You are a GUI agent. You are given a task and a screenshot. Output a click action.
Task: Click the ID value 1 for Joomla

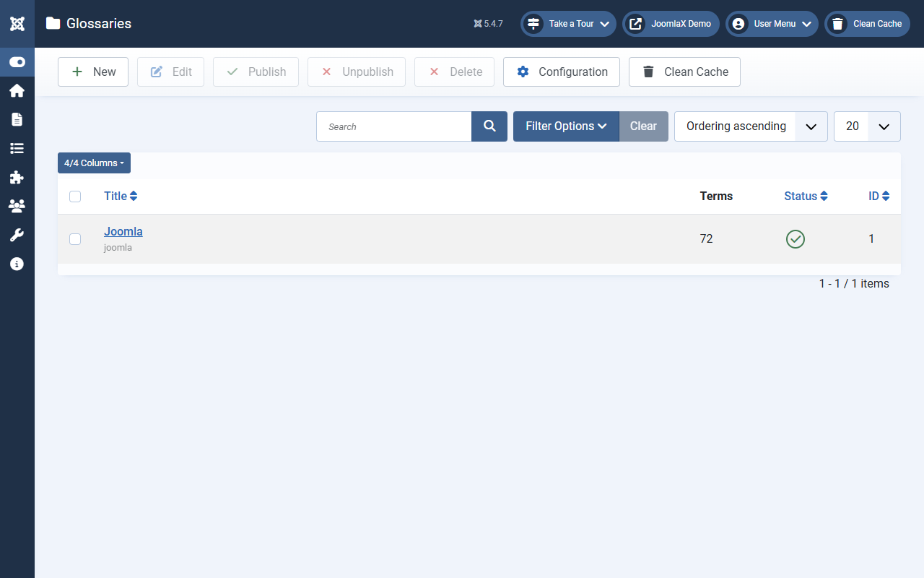tap(871, 239)
